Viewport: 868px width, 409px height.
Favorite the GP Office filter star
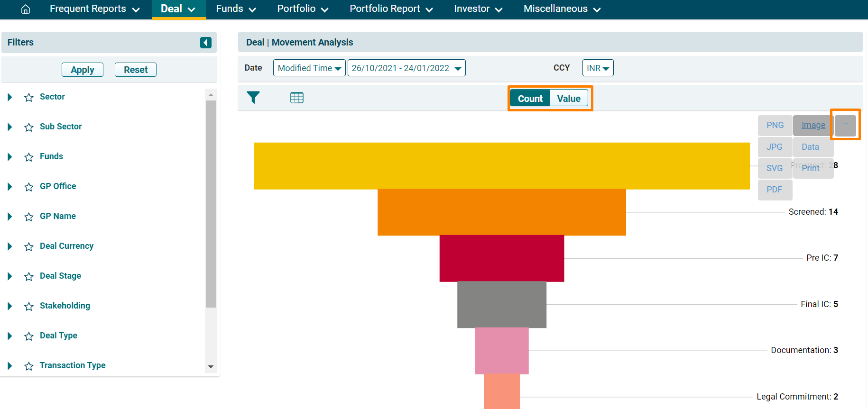coord(29,187)
